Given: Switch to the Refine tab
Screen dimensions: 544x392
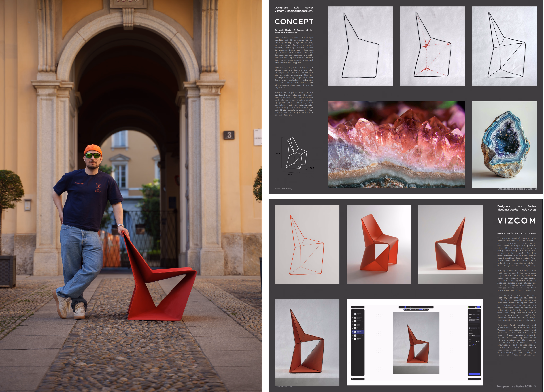Looking at the screenshot, I should pos(474,315).
